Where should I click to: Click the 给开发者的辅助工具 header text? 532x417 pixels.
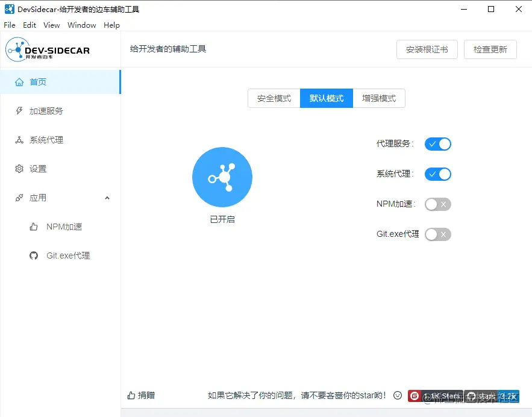168,49
